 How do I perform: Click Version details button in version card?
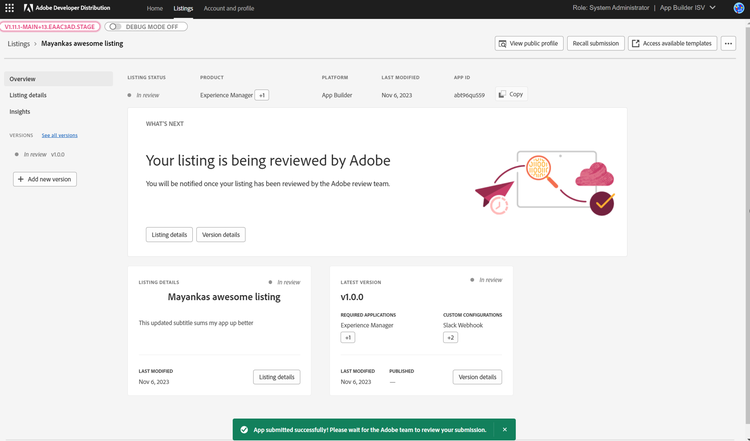(x=477, y=377)
